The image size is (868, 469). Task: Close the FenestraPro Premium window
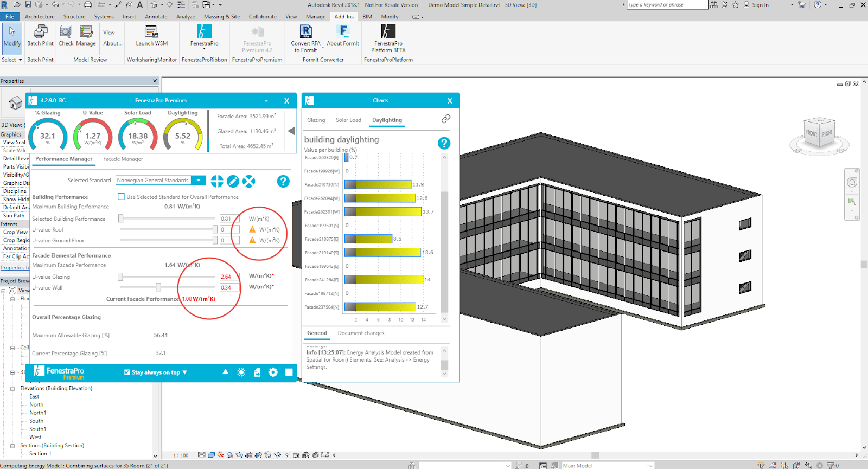[286, 101]
